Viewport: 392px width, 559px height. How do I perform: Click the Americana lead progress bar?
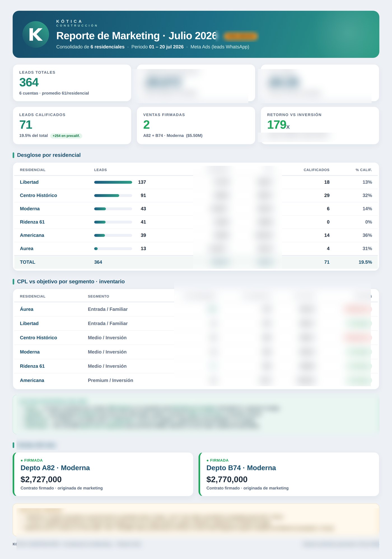[x=113, y=236]
